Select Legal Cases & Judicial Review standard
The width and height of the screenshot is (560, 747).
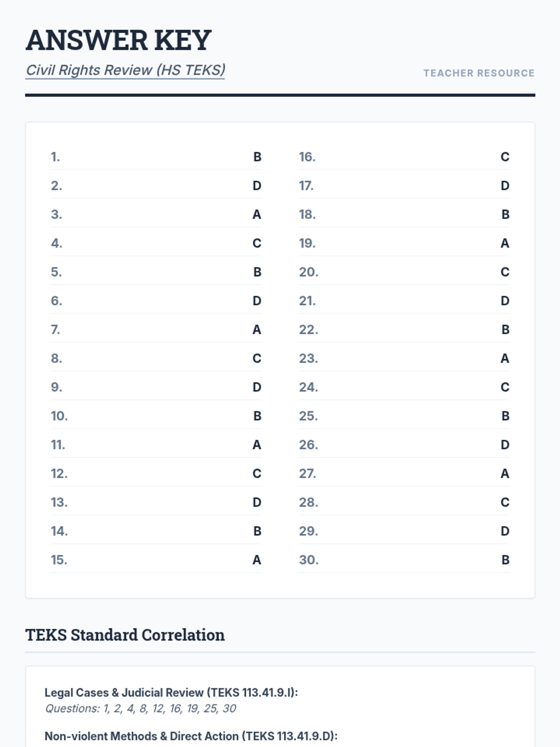click(x=171, y=693)
